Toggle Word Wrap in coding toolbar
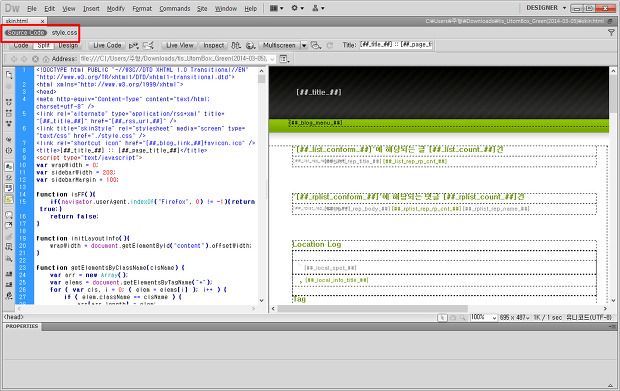 pos(9,188)
